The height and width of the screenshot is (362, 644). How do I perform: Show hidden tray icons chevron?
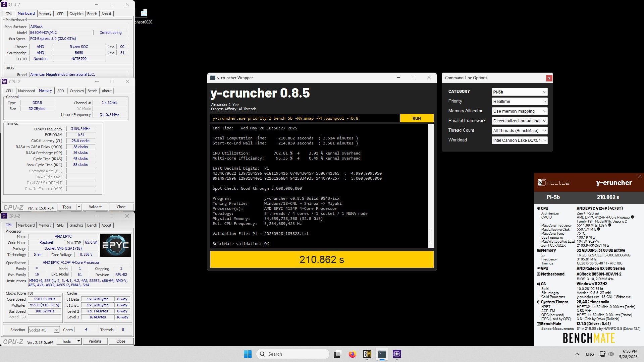click(577, 354)
